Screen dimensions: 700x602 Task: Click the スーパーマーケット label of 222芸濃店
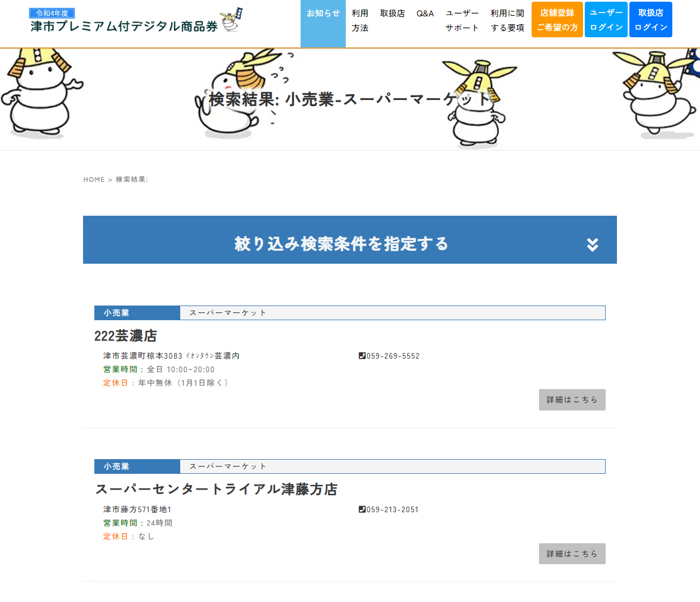click(228, 313)
